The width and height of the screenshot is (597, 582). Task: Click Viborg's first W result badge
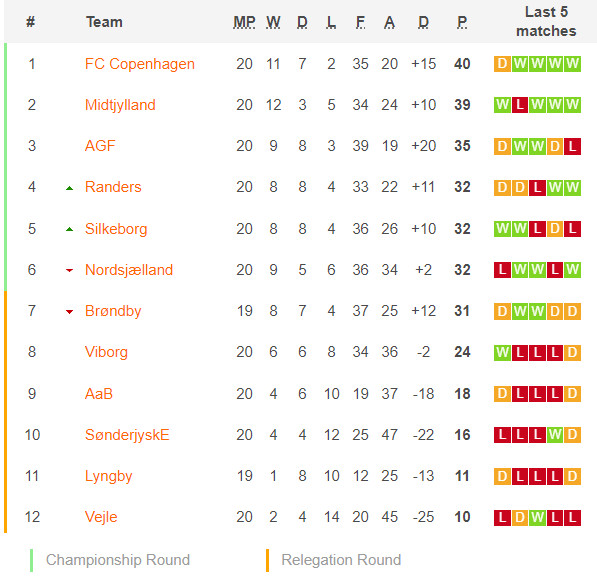(502, 352)
